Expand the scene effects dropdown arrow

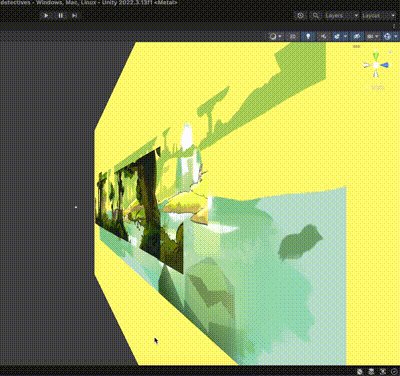tap(345, 36)
